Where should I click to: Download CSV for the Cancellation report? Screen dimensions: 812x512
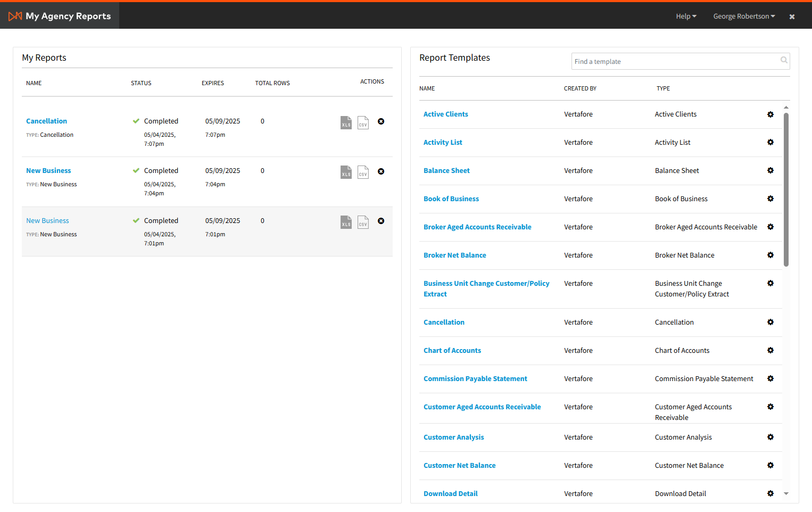(363, 122)
